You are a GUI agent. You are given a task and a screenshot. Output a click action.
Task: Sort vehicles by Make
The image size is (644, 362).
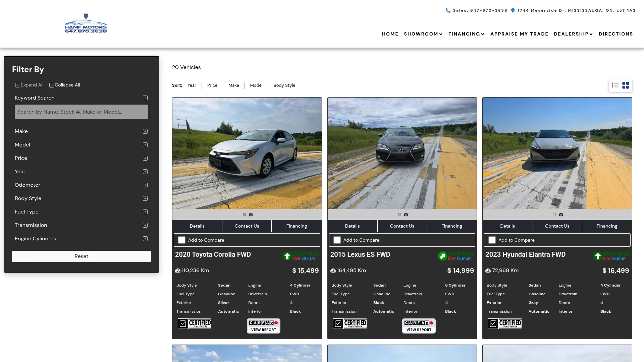(x=234, y=85)
